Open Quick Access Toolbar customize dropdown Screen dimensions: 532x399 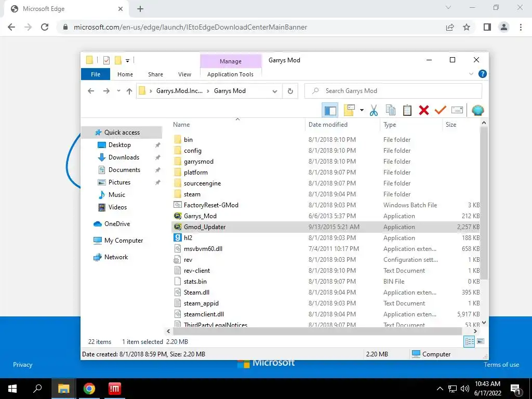[x=128, y=60]
